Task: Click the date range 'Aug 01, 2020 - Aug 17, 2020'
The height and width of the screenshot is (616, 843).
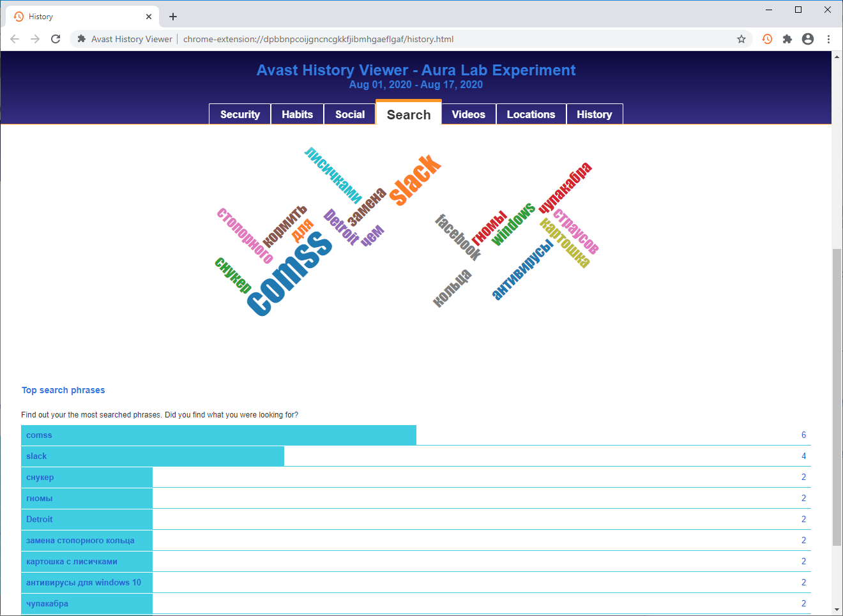Action: 416,84
